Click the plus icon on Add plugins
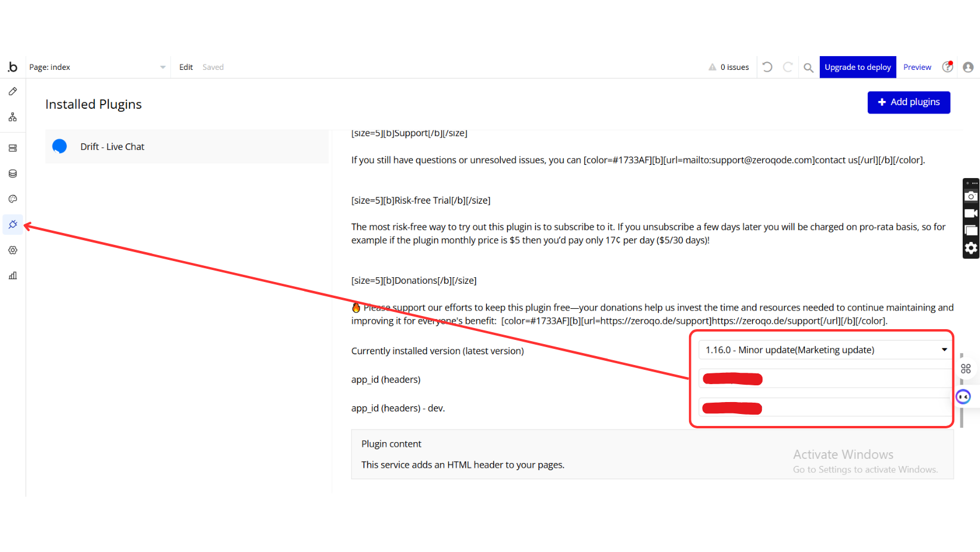The width and height of the screenshot is (980, 552). pos(881,102)
